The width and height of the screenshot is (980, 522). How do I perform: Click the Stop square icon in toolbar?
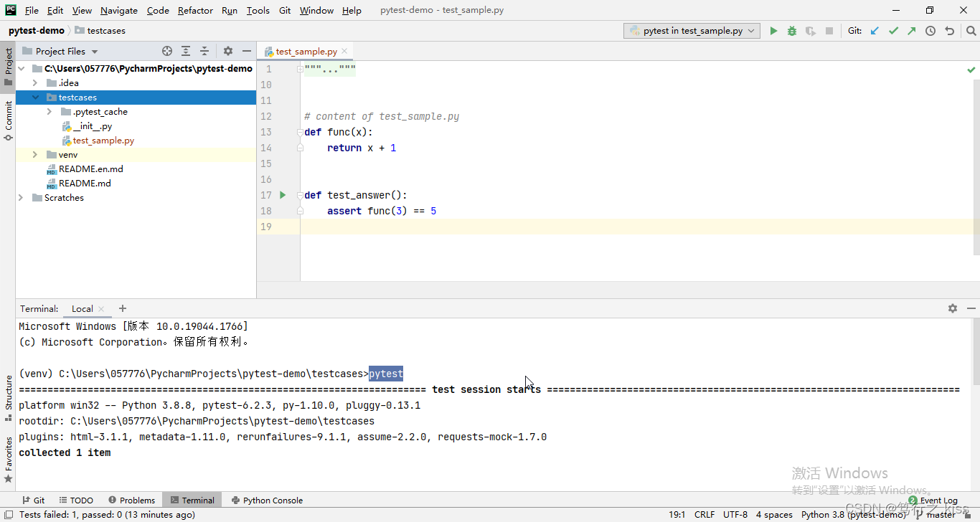829,31
